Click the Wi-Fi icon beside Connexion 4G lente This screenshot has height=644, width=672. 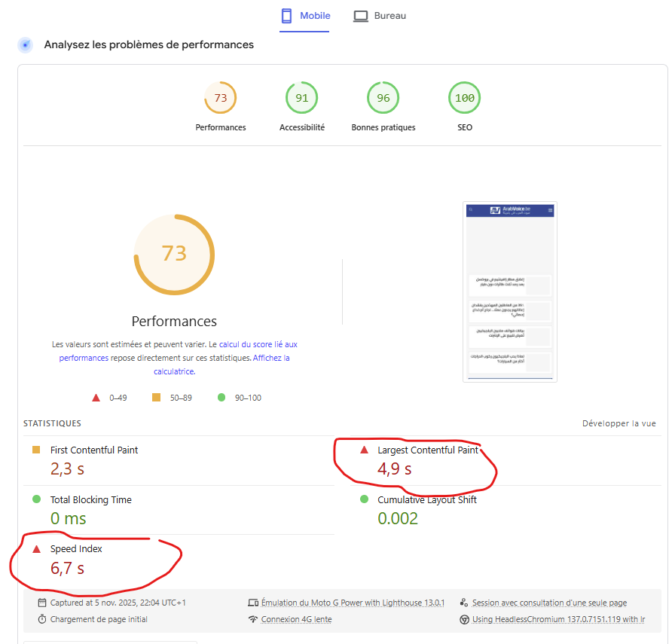(253, 619)
